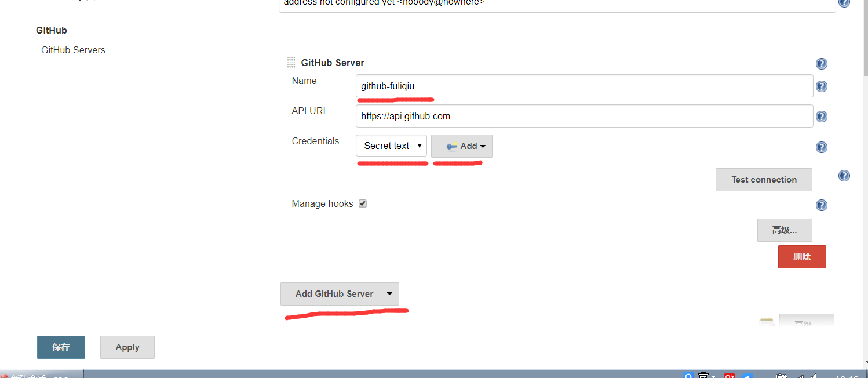Open the Credentials Secret text dropdown
Viewport: 868px width, 378px height.
391,146
